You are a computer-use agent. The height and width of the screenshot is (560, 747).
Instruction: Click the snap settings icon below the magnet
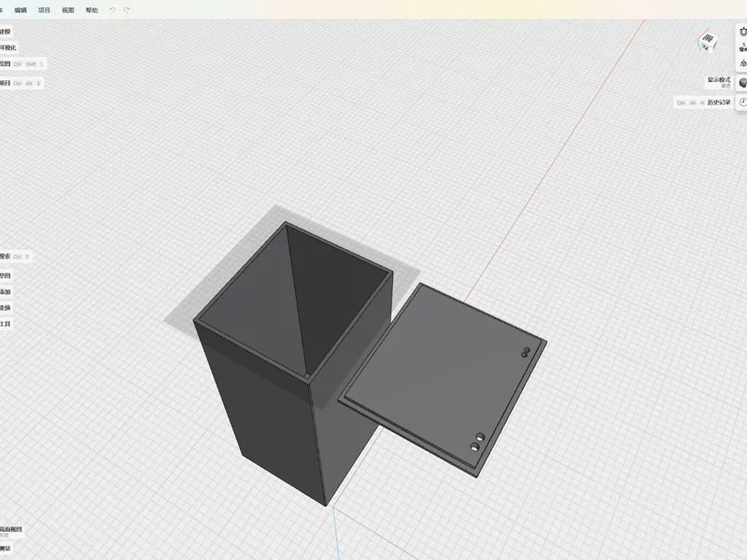(742, 48)
